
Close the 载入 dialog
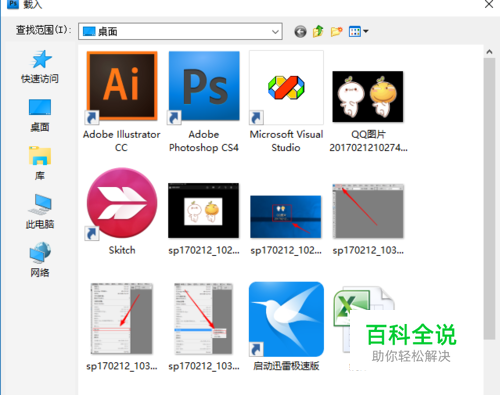489,4
